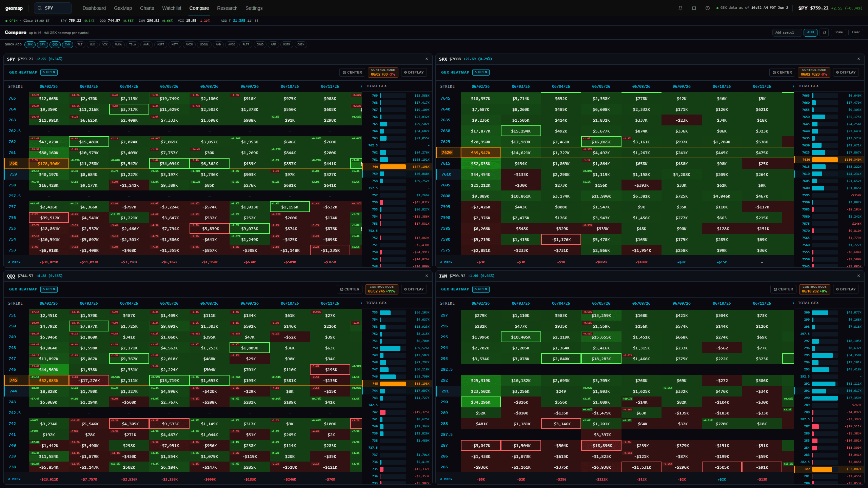Viewport: 868px width, 488px height.
Task: Click CENTER in the SPY panel
Action: pyautogui.click(x=352, y=72)
